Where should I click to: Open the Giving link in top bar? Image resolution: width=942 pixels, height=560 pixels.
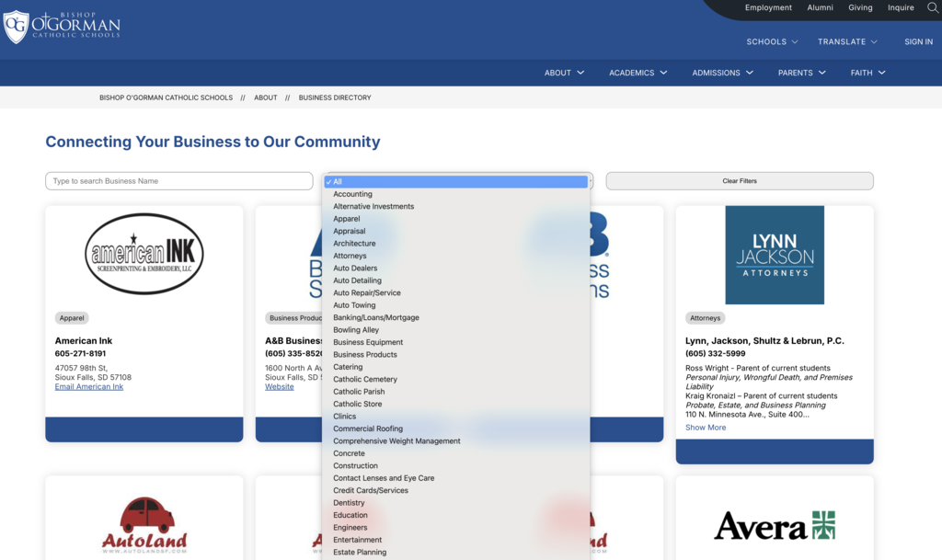pyautogui.click(x=860, y=7)
